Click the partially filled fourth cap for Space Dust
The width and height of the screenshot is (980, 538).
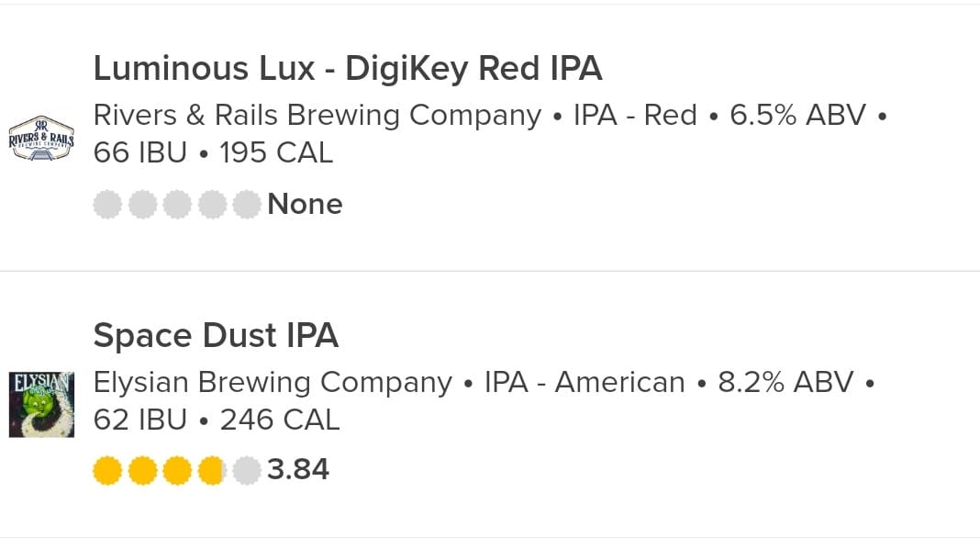213,470
